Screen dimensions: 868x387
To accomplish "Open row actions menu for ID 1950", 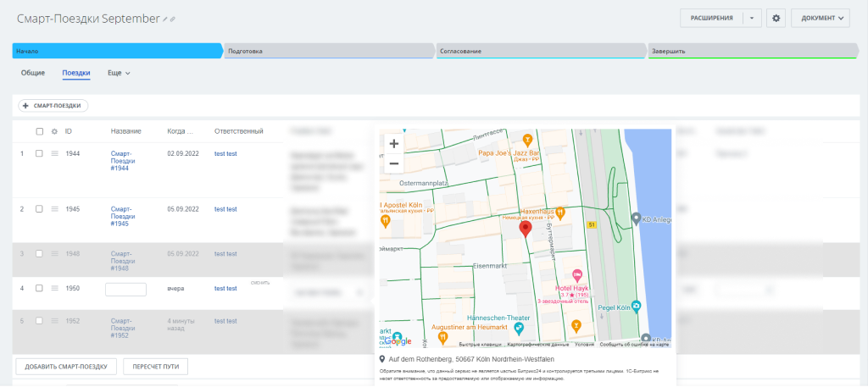I will [x=55, y=288].
